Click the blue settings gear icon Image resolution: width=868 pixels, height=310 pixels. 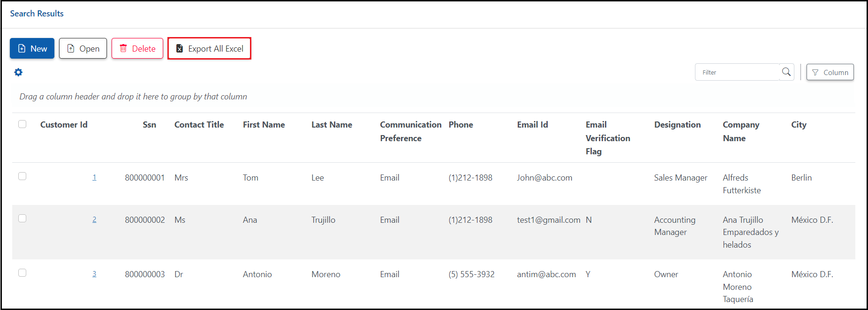tap(18, 72)
